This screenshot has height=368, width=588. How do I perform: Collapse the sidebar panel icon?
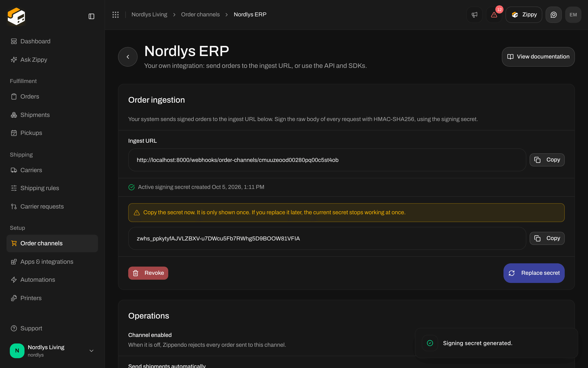pos(91,16)
